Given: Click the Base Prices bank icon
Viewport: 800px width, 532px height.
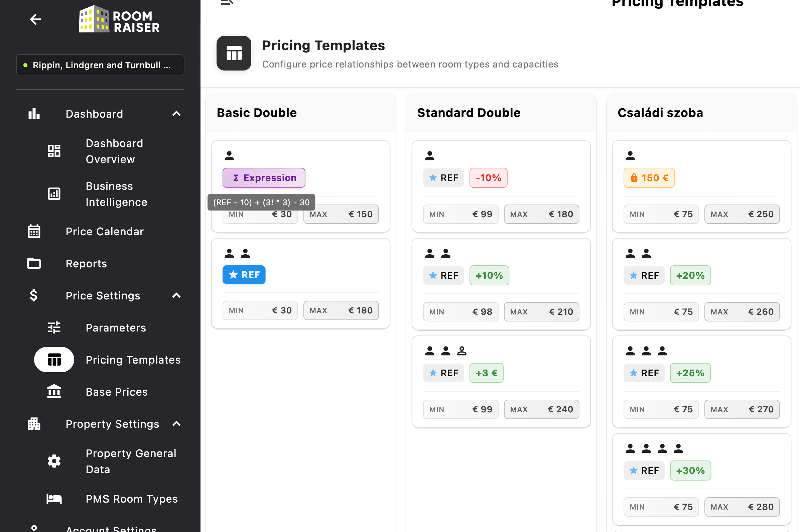Looking at the screenshot, I should point(54,392).
